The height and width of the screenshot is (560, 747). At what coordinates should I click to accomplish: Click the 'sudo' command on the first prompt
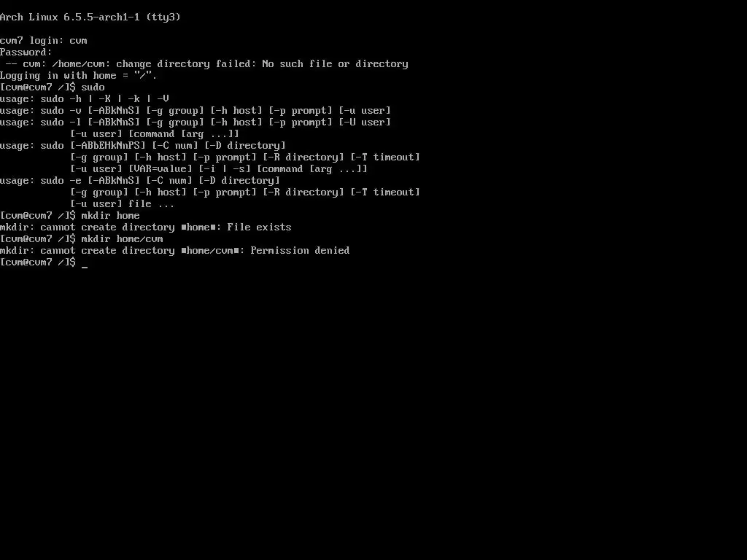[x=93, y=87]
